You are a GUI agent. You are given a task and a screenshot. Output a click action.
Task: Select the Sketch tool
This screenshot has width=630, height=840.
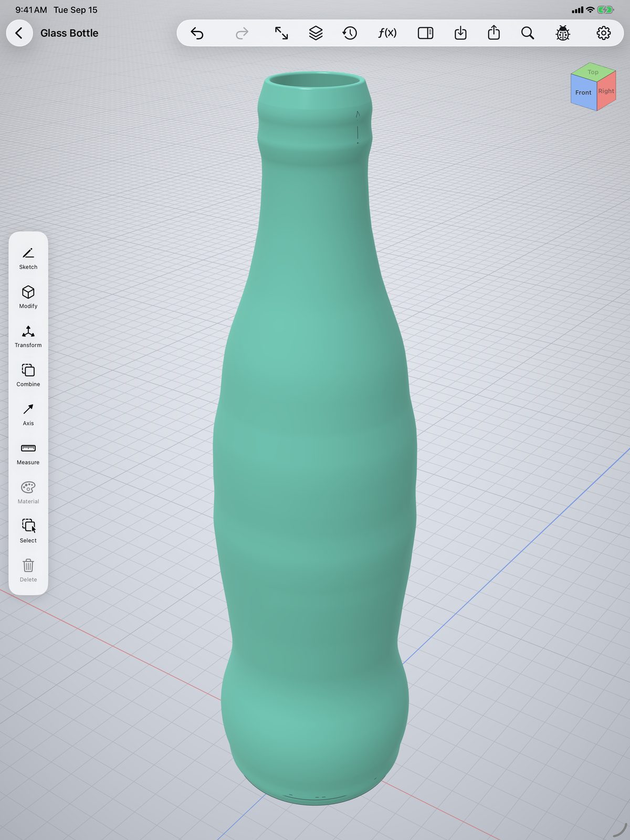[28, 258]
